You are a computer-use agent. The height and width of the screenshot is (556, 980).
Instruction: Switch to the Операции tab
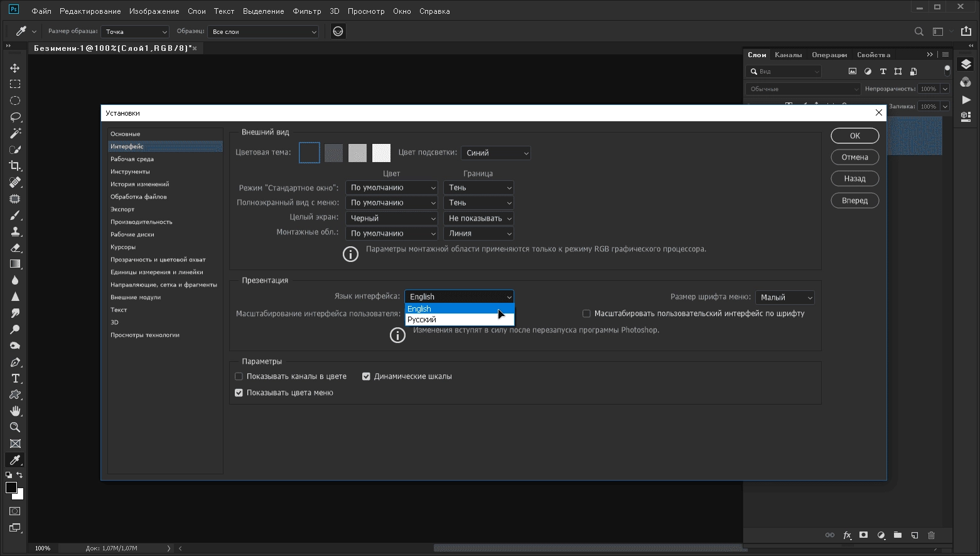coord(829,55)
